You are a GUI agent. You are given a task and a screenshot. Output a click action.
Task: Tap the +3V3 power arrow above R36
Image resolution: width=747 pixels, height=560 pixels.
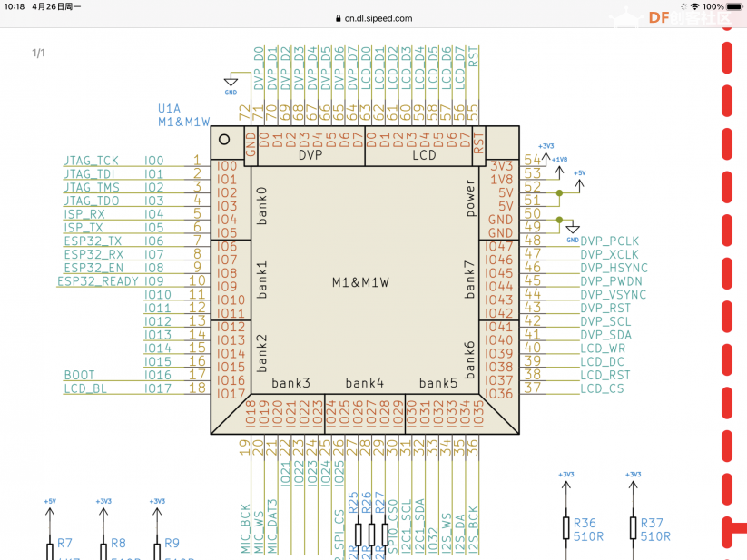(x=566, y=484)
